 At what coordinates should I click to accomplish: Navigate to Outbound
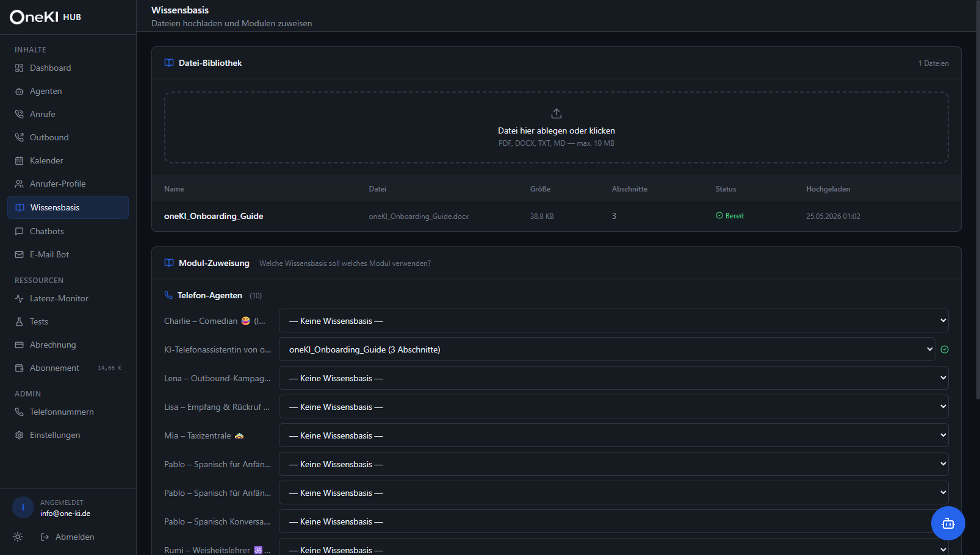coord(68,138)
